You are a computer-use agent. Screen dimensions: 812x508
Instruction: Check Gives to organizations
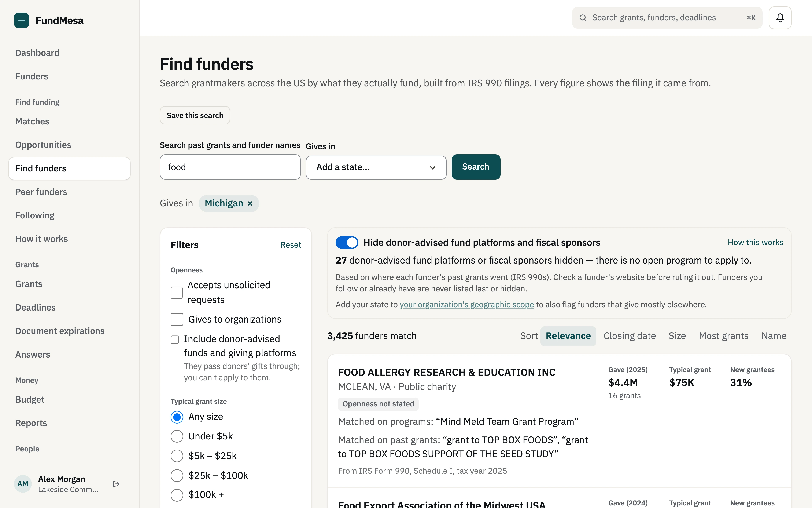pos(177,320)
